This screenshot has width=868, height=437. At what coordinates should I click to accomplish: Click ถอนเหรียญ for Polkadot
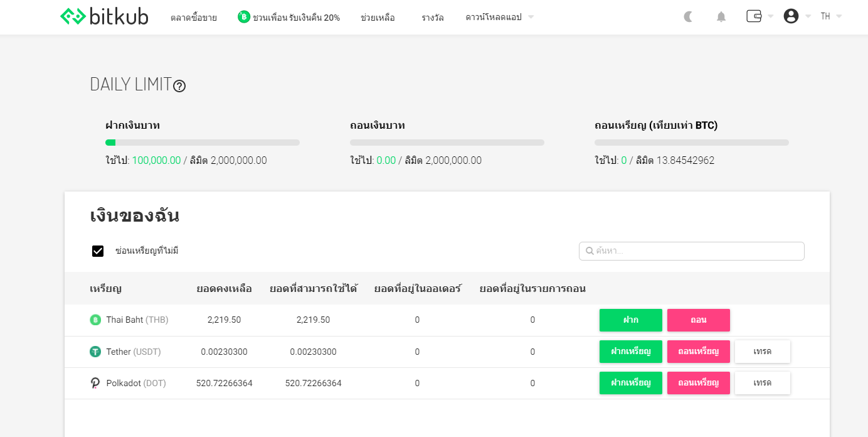699,383
